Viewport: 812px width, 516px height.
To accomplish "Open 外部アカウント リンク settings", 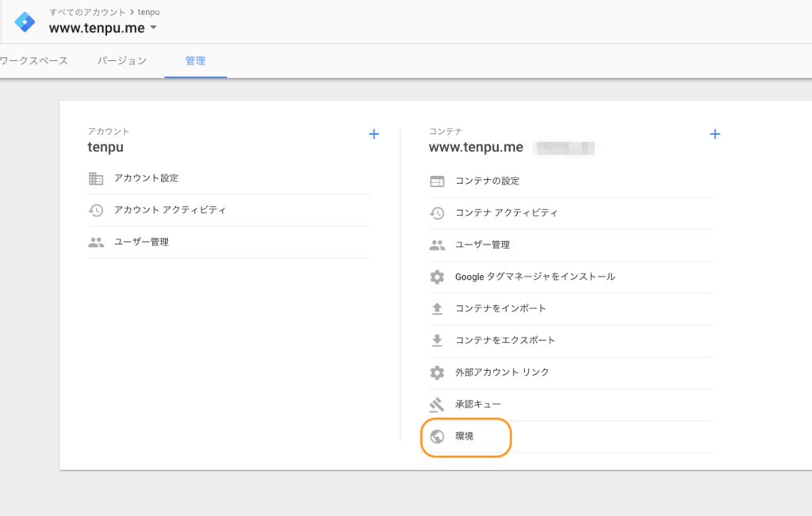I will click(501, 373).
